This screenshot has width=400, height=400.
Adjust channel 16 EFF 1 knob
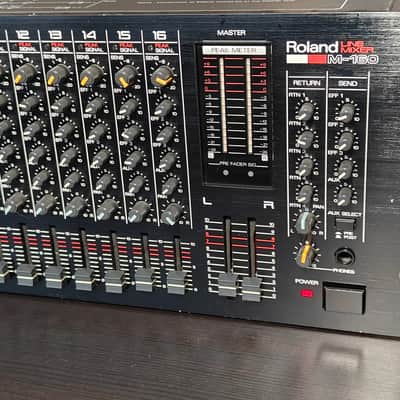coord(164,107)
